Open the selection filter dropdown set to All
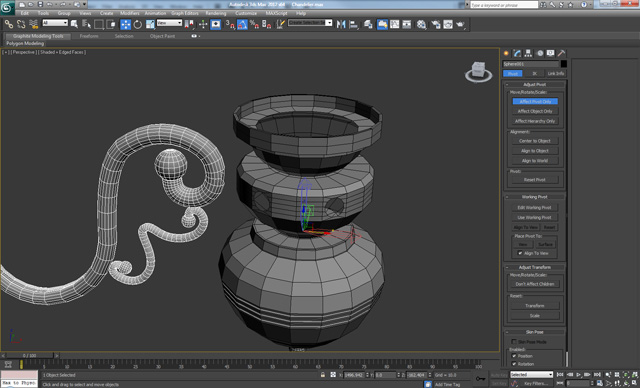The height and width of the screenshot is (388, 640). point(55,23)
